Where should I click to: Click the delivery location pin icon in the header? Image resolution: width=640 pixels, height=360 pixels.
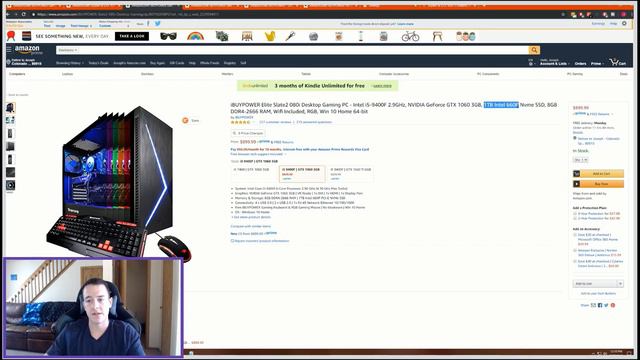pos(8,62)
